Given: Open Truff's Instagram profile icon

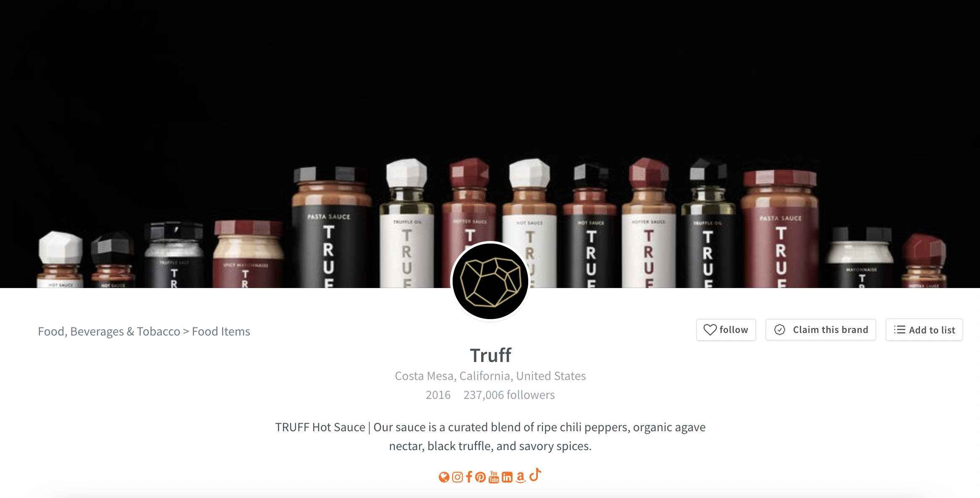Looking at the screenshot, I should [457, 477].
